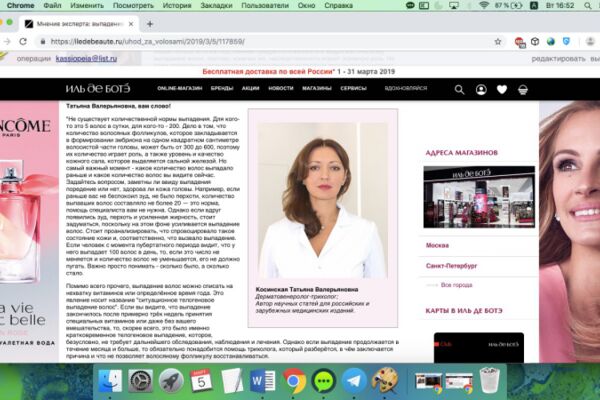Open the Изменить menu

point(87,5)
